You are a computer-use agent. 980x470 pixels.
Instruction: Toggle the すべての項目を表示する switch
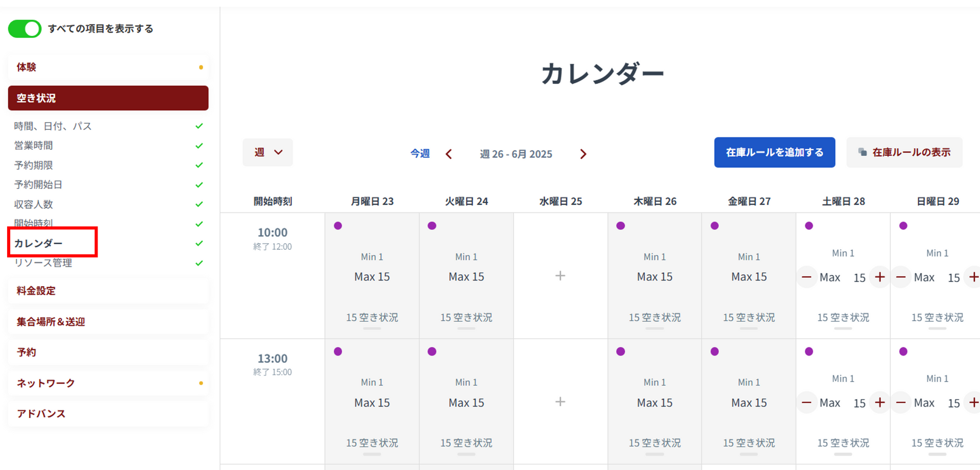point(24,29)
